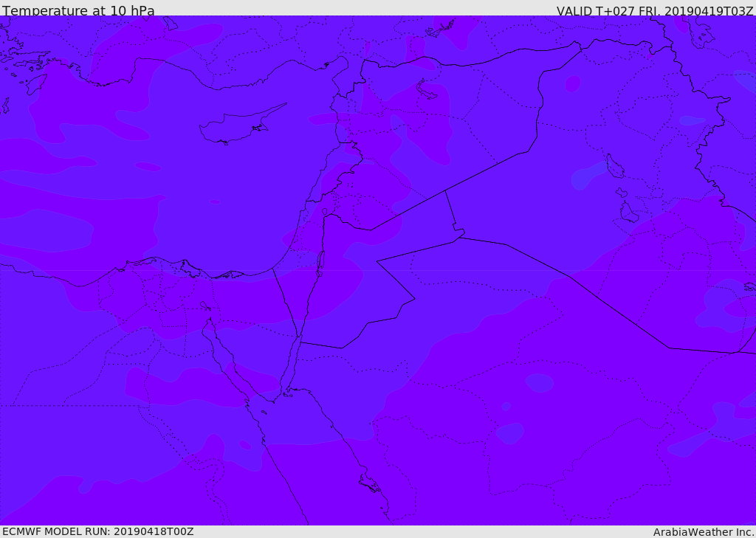The image size is (756, 538).
Task: Click the 'VALID T+027 FRI. 20190419T03Z' timestamp text
Action: 655,11
